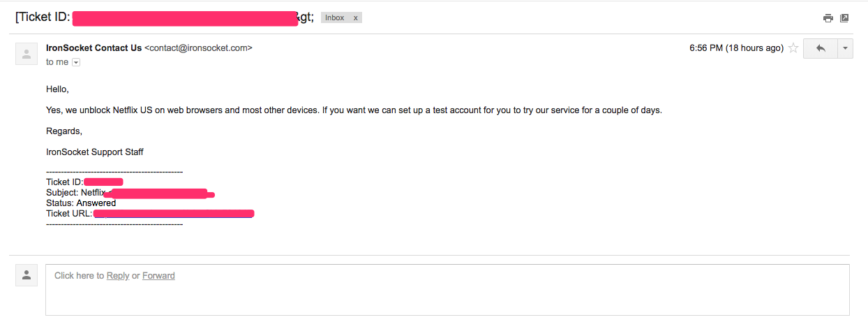Reply using the arrow button
The image size is (868, 329).
pyautogui.click(x=821, y=48)
